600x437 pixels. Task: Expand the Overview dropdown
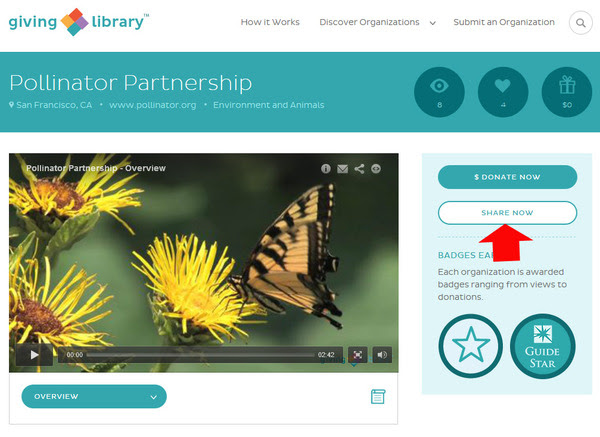tap(94, 396)
